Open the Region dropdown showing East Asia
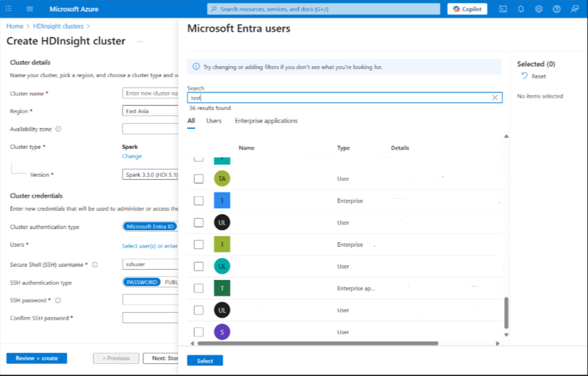The width and height of the screenshot is (588, 376). click(x=150, y=111)
